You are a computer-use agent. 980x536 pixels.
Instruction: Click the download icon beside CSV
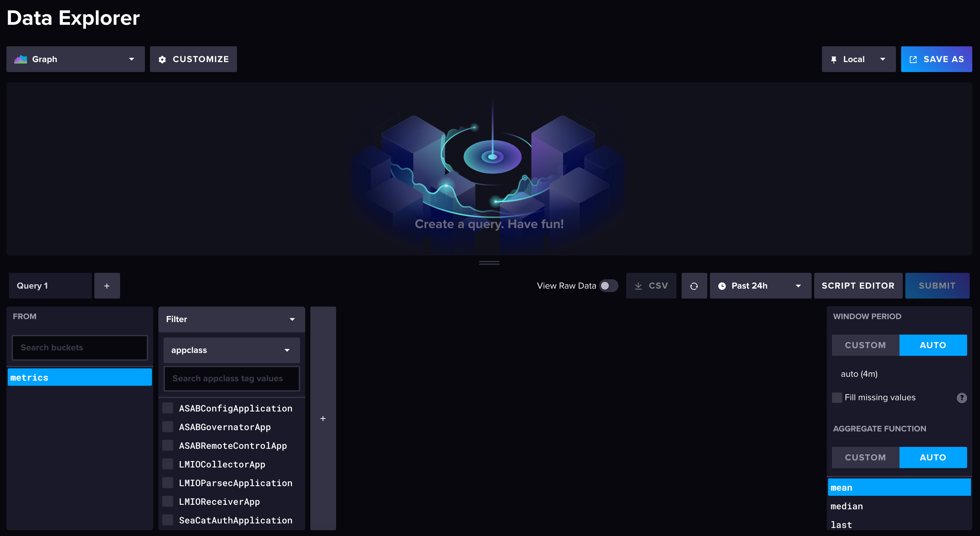click(638, 286)
